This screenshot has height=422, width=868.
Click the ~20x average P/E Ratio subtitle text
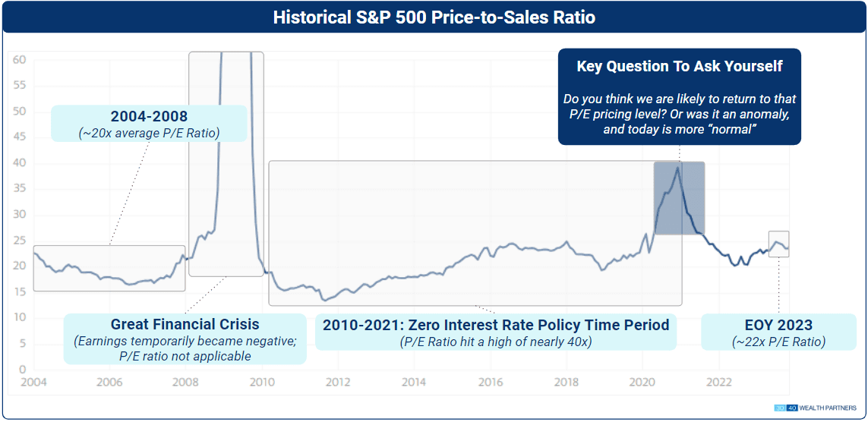(x=149, y=132)
